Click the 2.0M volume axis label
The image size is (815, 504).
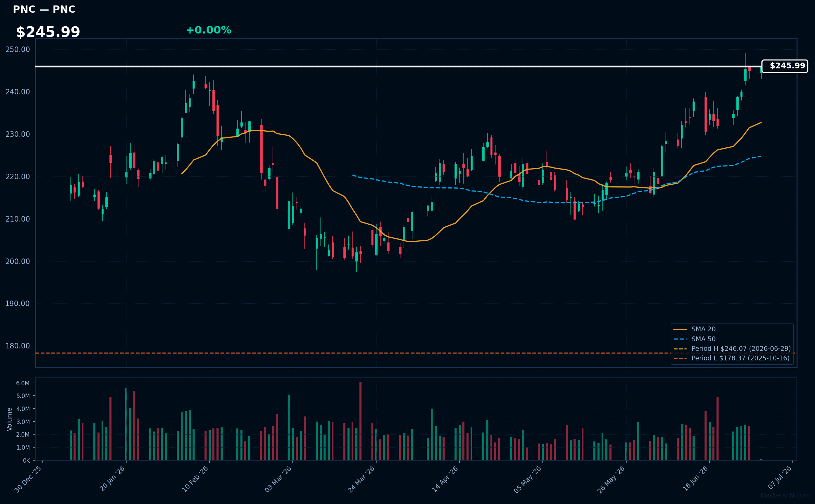point(23,435)
